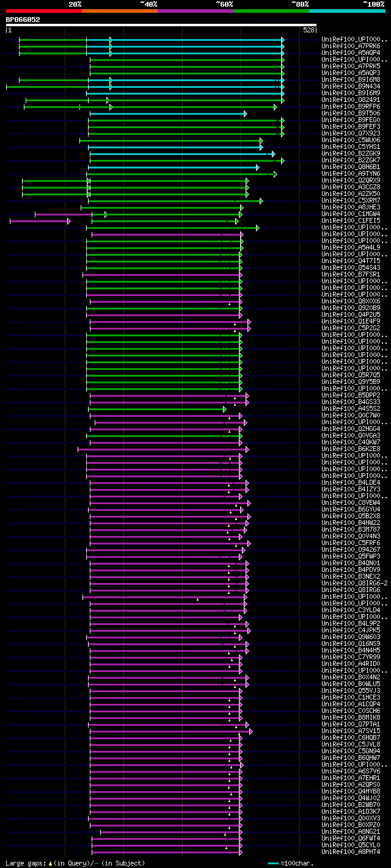Select the UniRef100_C5P2G2 label
The width and height of the screenshot is (391, 868).
pos(351,328)
